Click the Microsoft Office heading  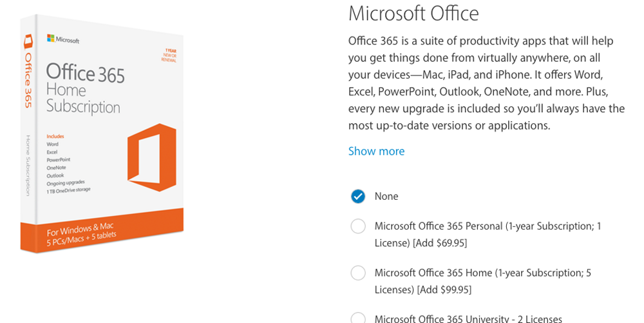[x=413, y=13]
